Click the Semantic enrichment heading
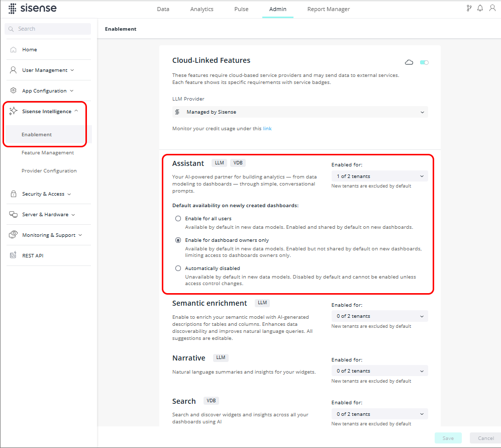 coord(209,303)
